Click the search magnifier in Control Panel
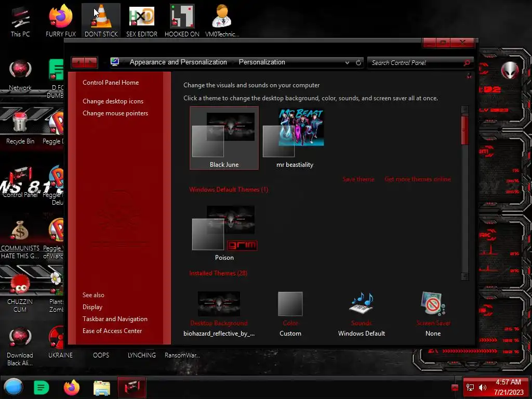Screen dimensions: 532x399 [467, 62]
